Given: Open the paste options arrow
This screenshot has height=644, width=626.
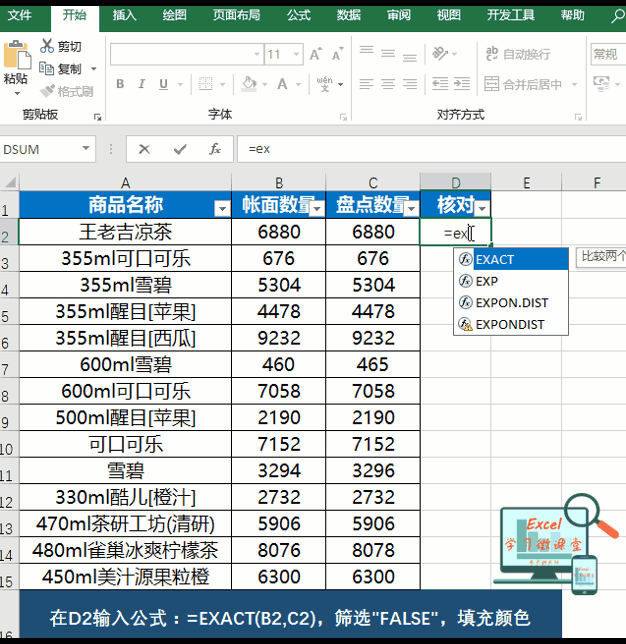Looking at the screenshot, I should click(x=17, y=94).
